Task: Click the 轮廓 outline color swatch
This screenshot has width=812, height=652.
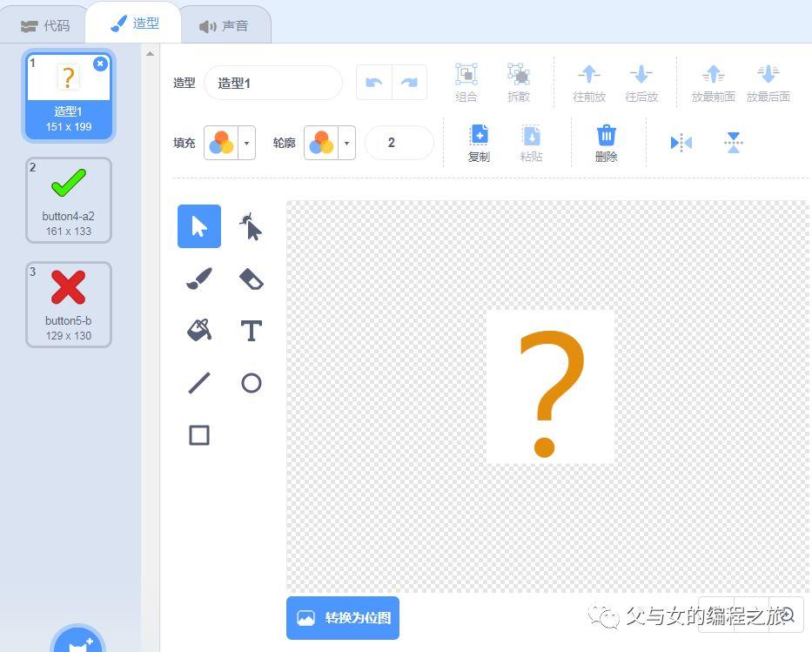Action: (321, 143)
